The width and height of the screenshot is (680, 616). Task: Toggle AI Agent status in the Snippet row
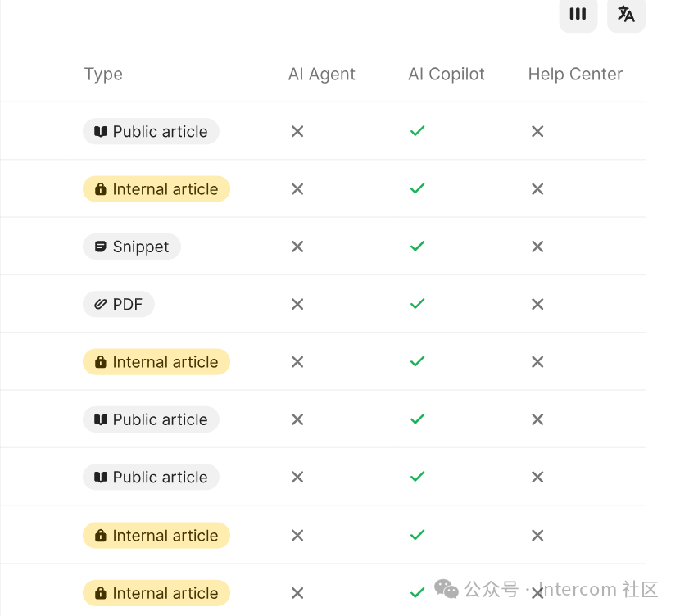pos(297,247)
